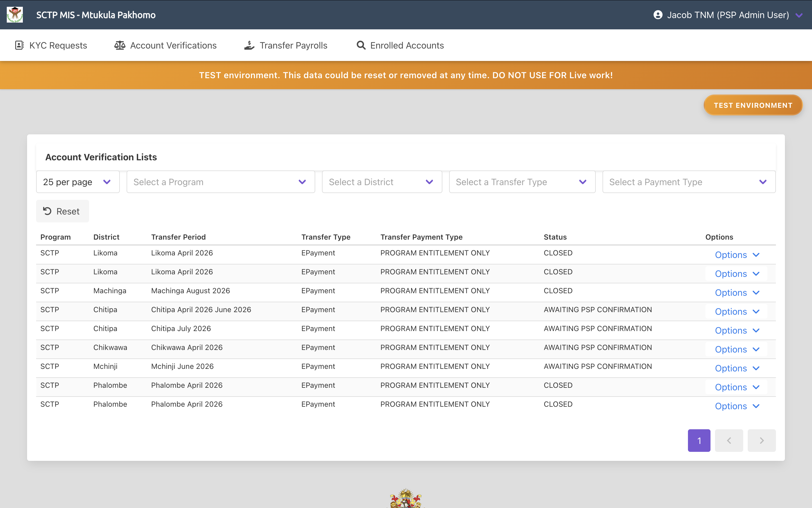Screen dimensions: 812x508
Task: Click the magnifier Enrolled Accounts icon
Action: click(x=361, y=45)
